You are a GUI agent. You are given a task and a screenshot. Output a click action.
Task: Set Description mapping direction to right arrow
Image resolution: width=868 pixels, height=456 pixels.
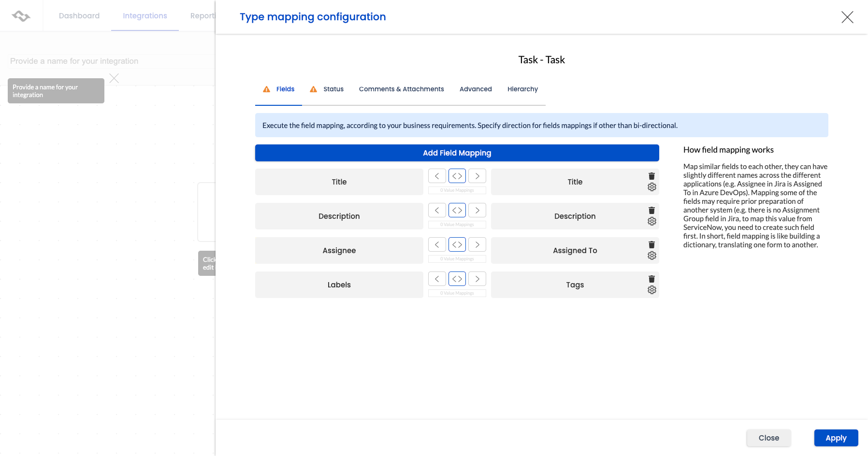pyautogui.click(x=477, y=211)
